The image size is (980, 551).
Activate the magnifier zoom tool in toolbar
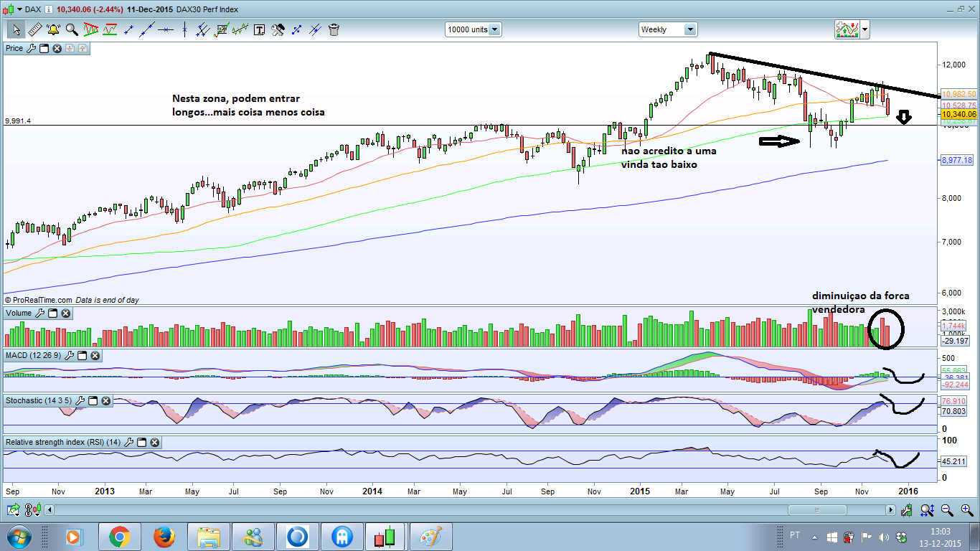point(72,29)
